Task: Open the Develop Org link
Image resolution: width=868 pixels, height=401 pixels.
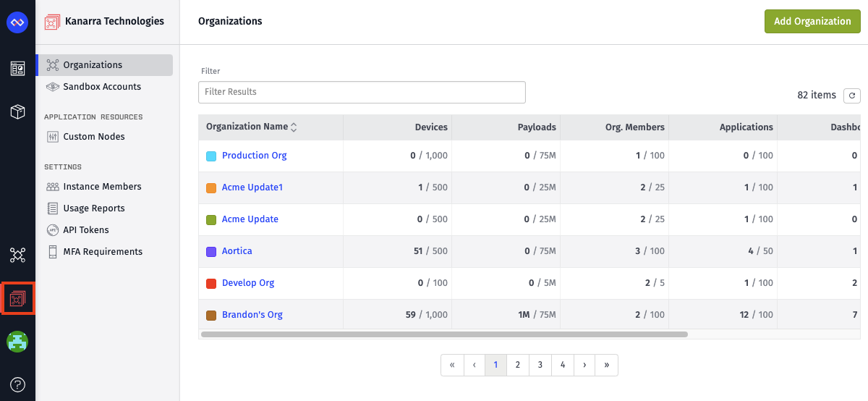Action: (248, 283)
